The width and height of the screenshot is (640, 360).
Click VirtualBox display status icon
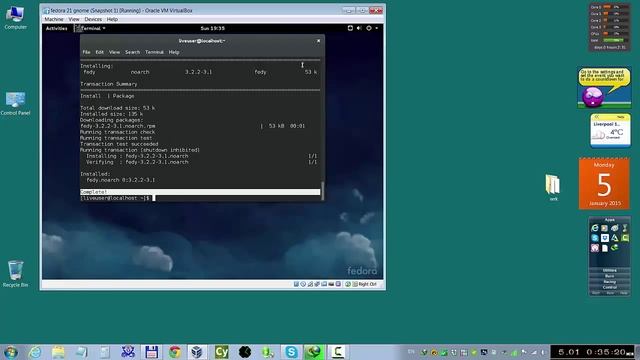click(338, 284)
